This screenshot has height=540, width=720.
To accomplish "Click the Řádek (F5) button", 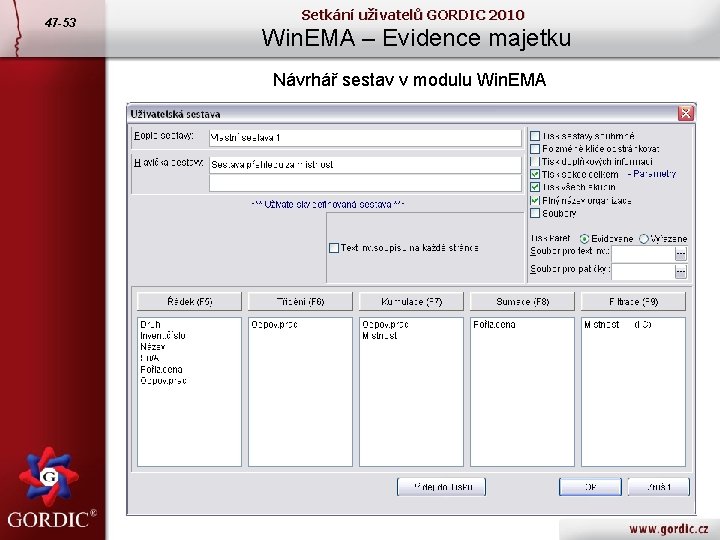I will [x=189, y=302].
